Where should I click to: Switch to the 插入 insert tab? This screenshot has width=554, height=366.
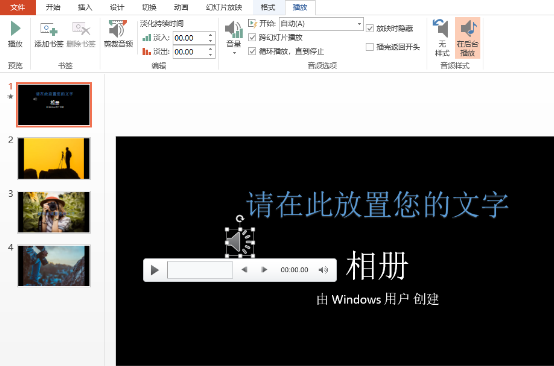(x=85, y=7)
